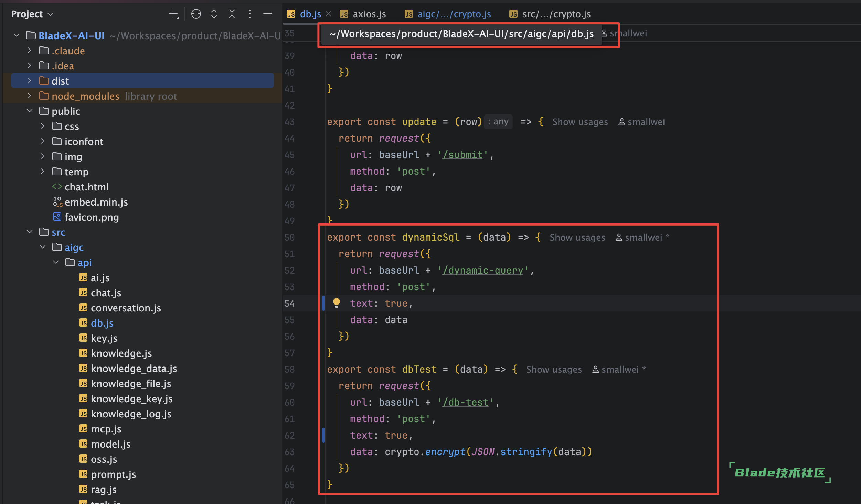861x504 pixels.
Task: Click the change marker on line 62
Action: coord(323,435)
